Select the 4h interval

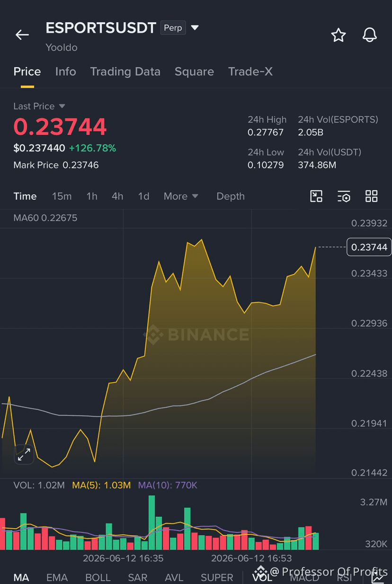point(117,196)
